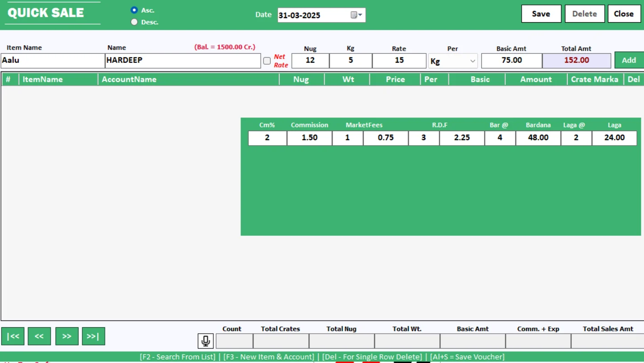This screenshot has width=644, height=363.
Task: Click the AccountName column header
Action: click(x=189, y=80)
